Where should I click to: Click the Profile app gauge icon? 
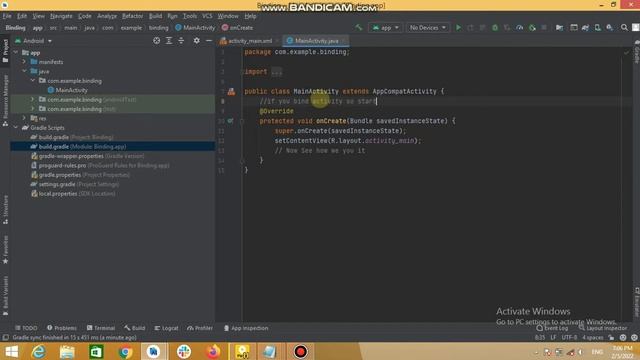(520, 28)
